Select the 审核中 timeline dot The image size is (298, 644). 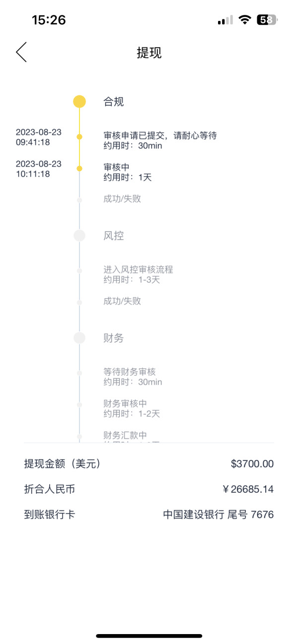[x=79, y=169]
